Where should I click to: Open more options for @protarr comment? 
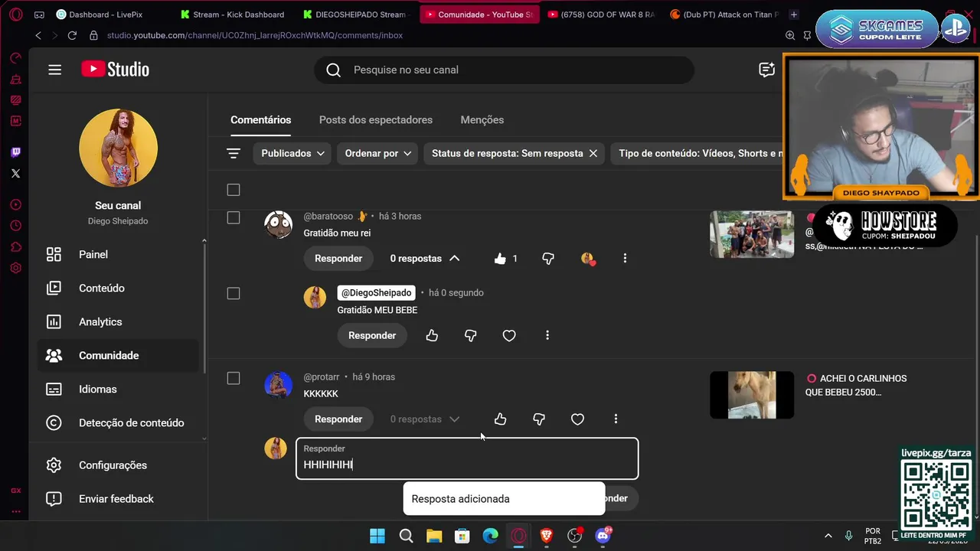616,419
